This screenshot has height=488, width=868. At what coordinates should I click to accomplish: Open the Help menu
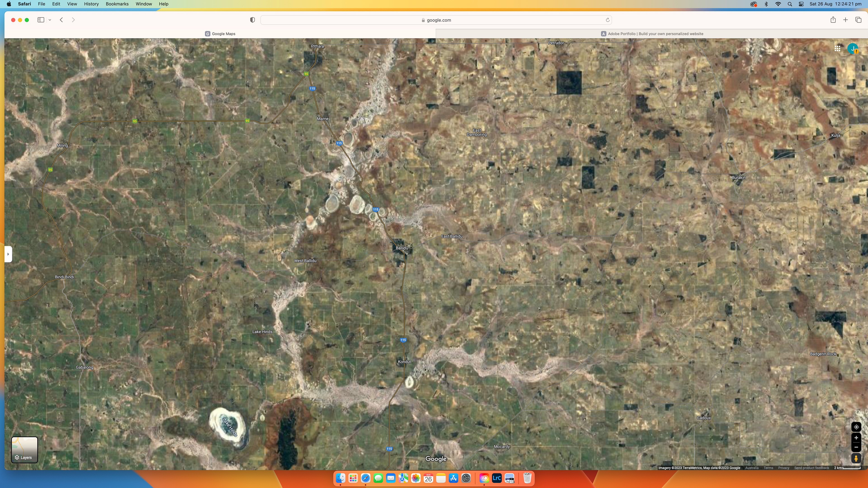click(163, 4)
